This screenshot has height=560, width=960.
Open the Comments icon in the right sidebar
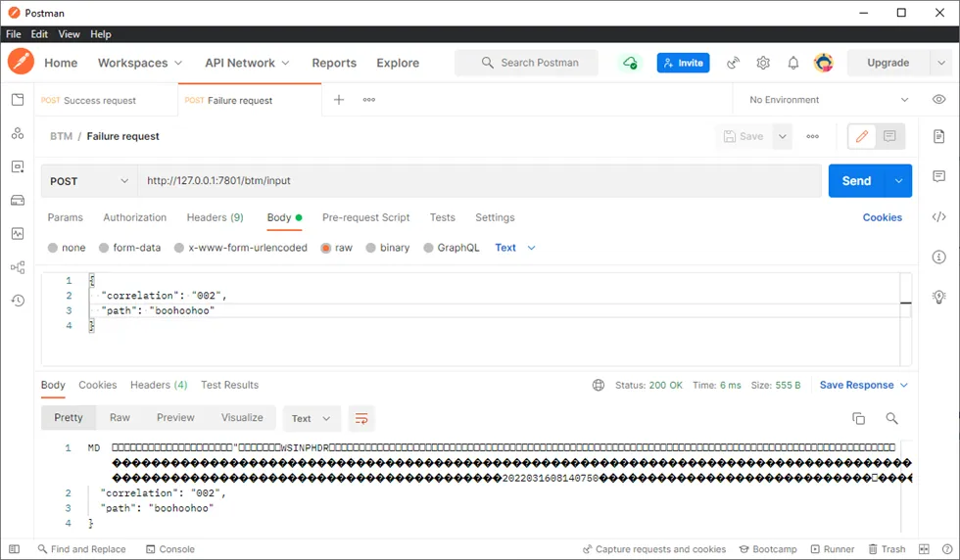pos(938,176)
